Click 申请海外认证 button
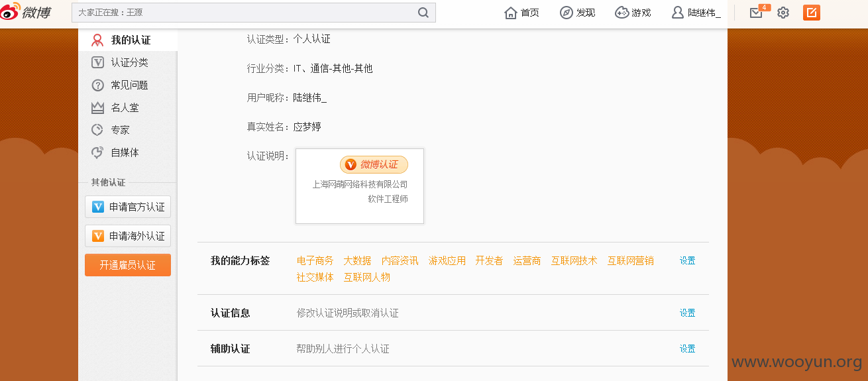The image size is (868, 381). point(128,236)
